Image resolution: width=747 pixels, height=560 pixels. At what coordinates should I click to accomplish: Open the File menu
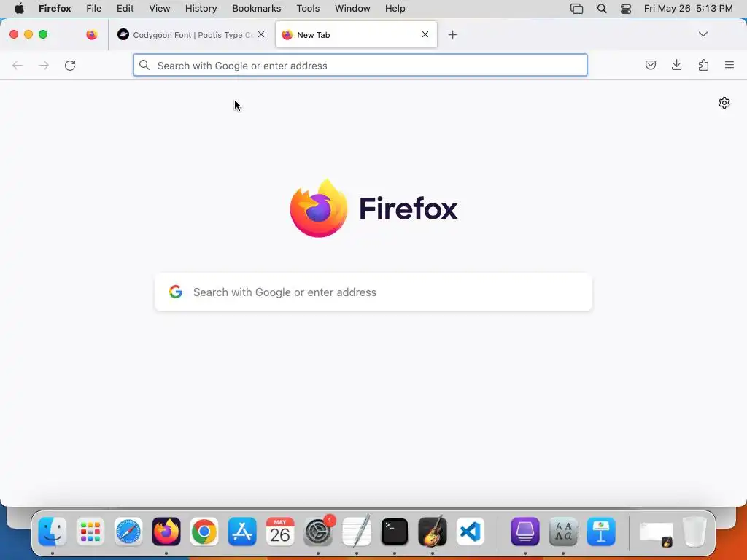(94, 9)
